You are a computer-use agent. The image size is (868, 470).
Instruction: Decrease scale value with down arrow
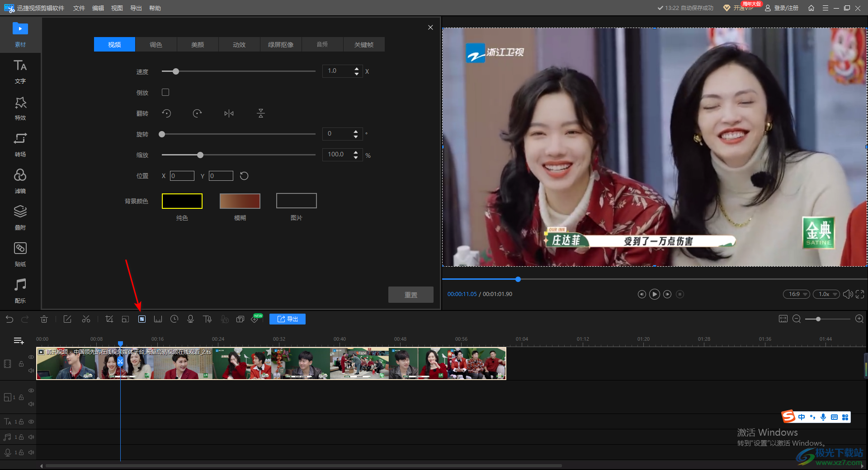[356, 157]
